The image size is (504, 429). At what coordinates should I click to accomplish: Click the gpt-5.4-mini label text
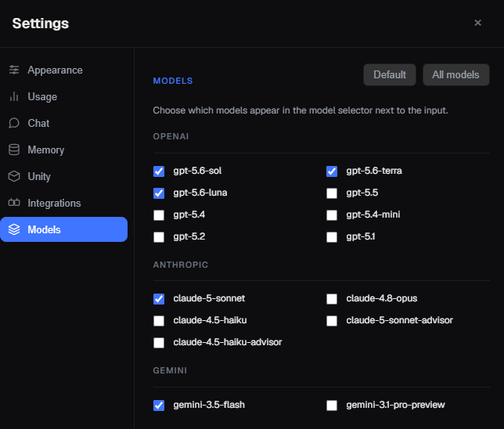coord(373,214)
